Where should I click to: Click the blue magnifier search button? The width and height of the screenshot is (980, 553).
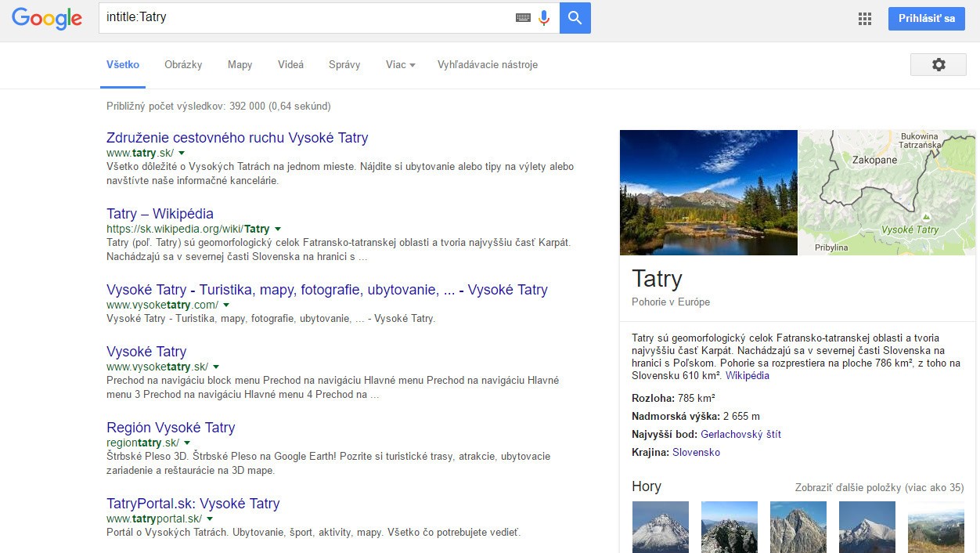[x=575, y=17]
